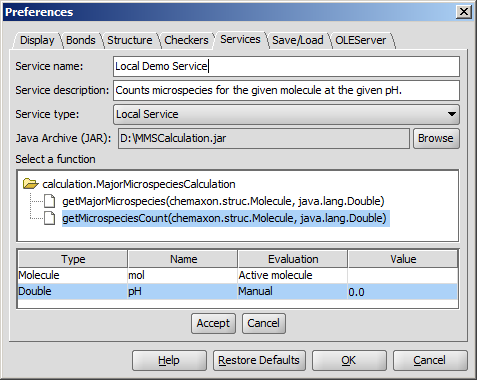Click the document icon beside getMajorMicrospecies
The width and height of the screenshot is (477, 380).
50,201
